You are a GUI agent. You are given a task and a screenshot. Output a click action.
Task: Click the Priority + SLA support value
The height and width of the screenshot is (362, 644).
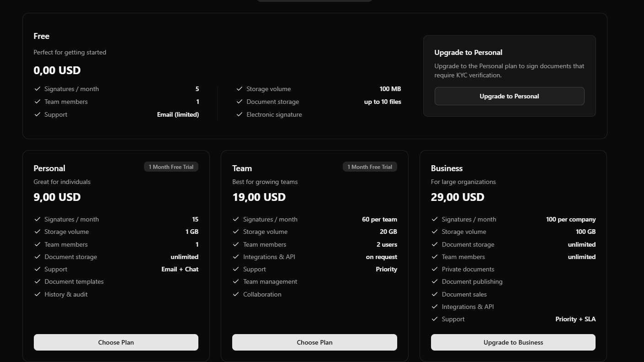[575, 319]
